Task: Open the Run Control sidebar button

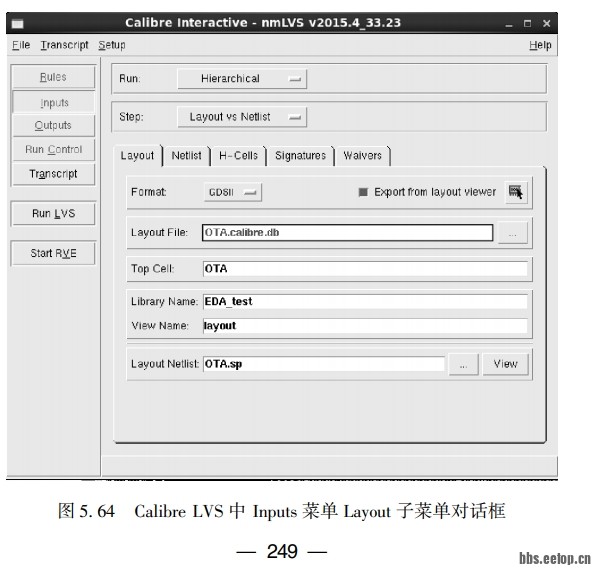Action: pyautogui.click(x=53, y=149)
